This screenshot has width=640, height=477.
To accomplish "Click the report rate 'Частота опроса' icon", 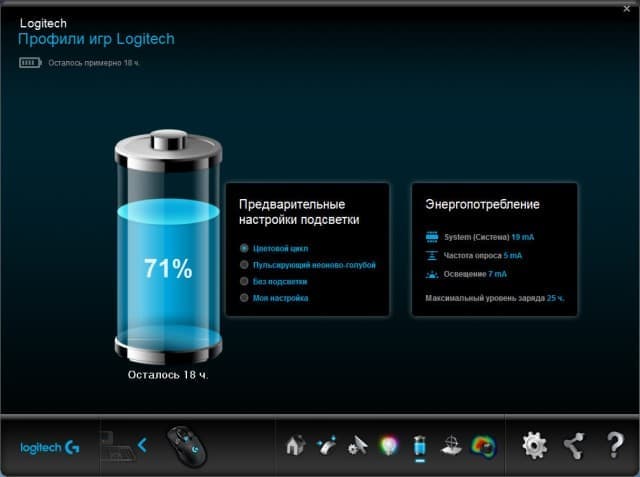I will pyautogui.click(x=432, y=256).
